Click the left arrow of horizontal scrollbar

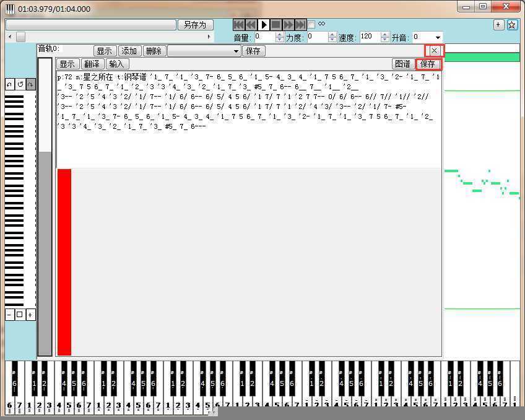point(10,37)
